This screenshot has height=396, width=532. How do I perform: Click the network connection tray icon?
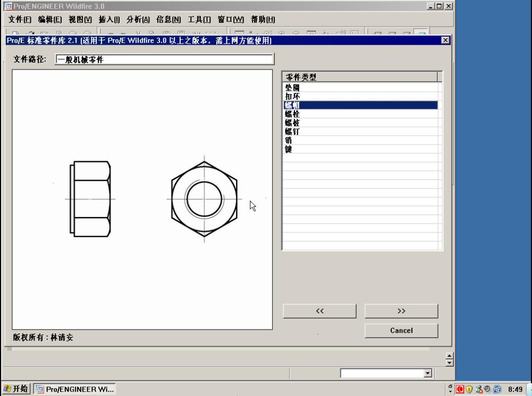(x=479, y=389)
